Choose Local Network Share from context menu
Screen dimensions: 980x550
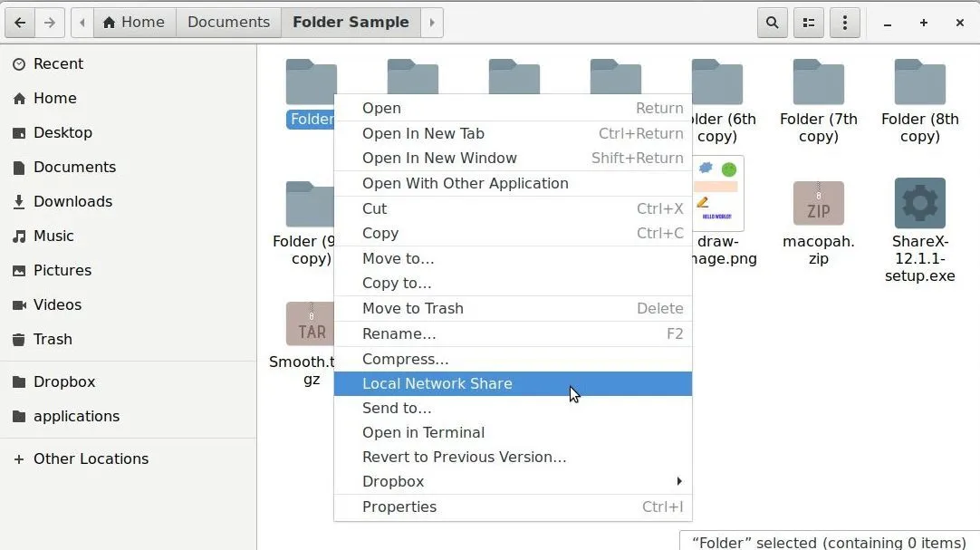437,383
